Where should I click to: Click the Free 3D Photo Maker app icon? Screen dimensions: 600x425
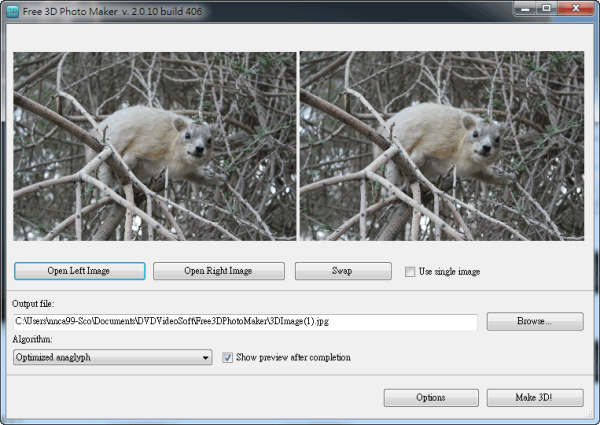[12, 11]
